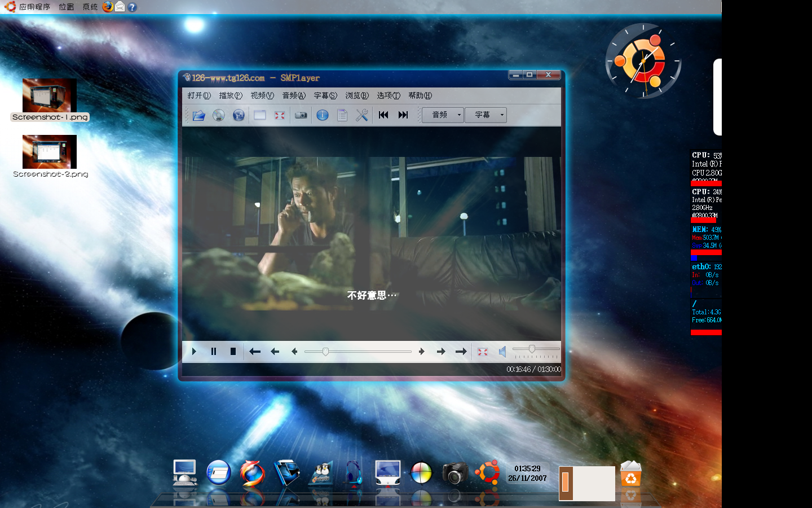Click the Play button in control bar
This screenshot has width=812, height=508.
tap(194, 352)
